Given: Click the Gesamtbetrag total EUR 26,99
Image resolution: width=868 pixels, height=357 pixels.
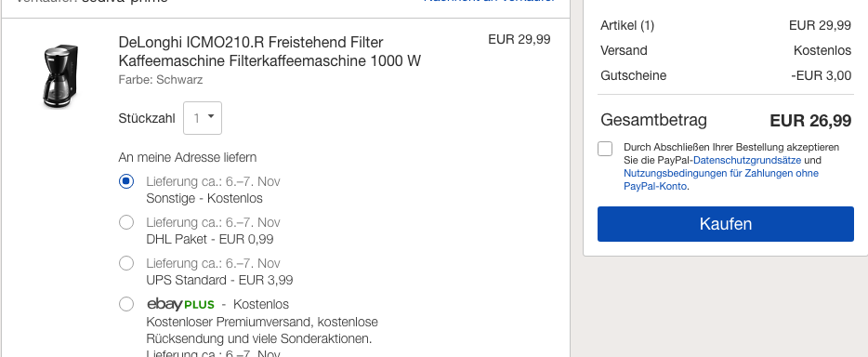Looking at the screenshot, I should click(x=810, y=121).
